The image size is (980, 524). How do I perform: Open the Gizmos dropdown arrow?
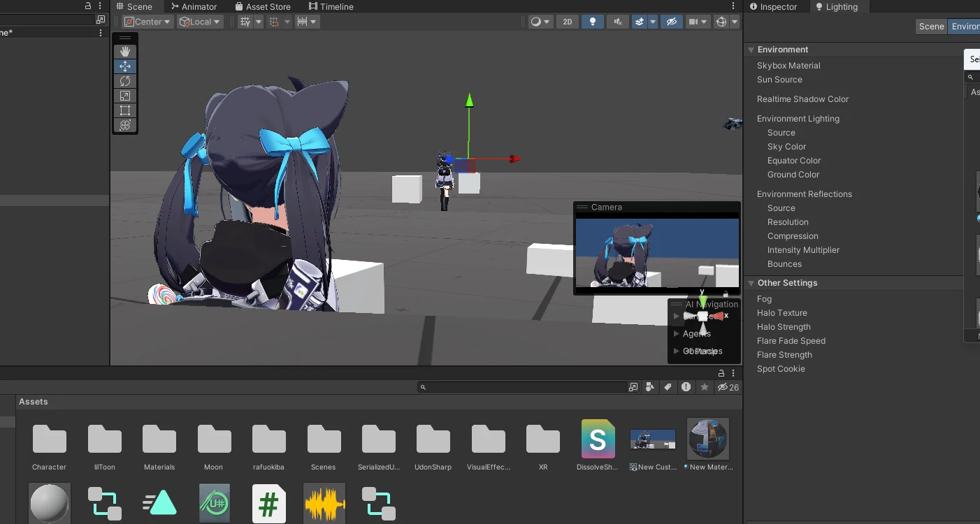click(x=735, y=22)
